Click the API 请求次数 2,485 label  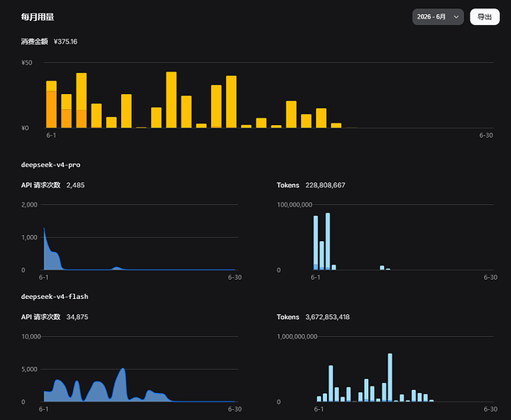coord(53,185)
